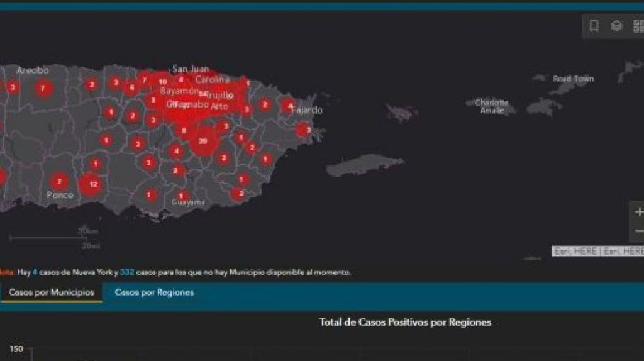
Task: Click the Total de Casos Positivos por Regiones title
Action: (x=406, y=323)
